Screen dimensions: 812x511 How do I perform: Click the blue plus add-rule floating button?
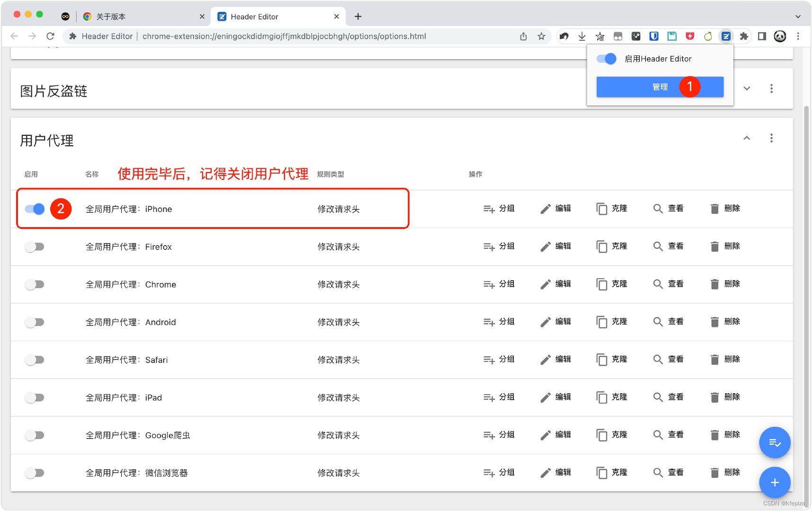click(x=775, y=482)
